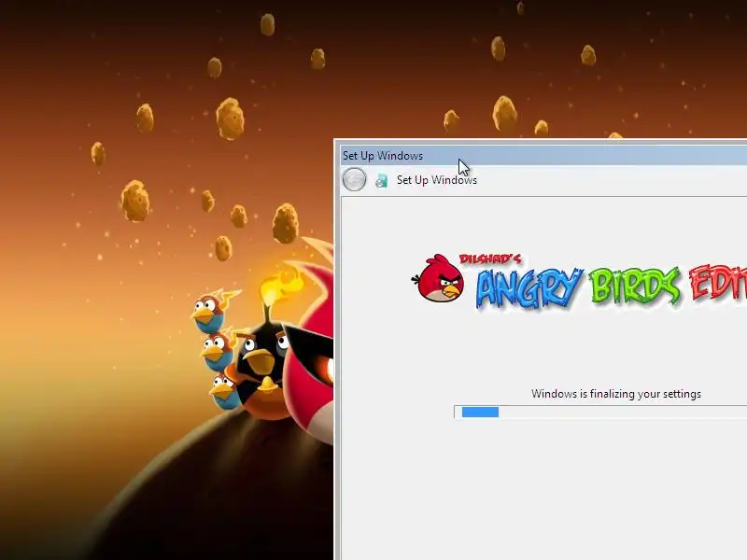Click the Angry Birds Edition banner text
The width and height of the screenshot is (747, 560).
click(612, 287)
